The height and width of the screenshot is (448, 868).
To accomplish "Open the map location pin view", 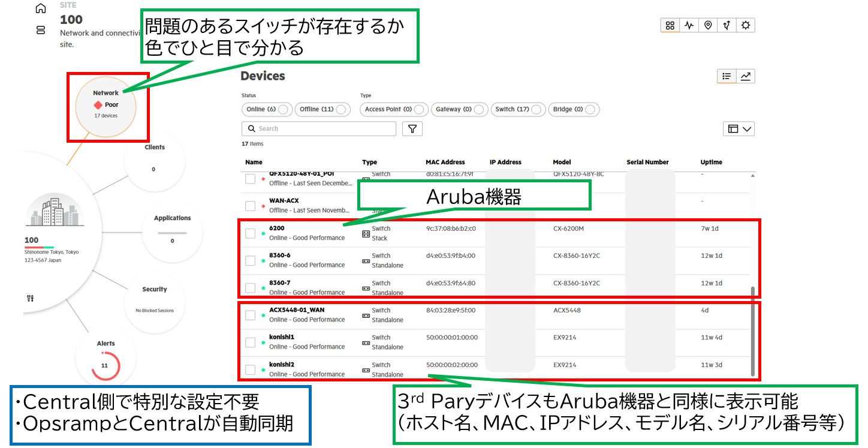I will [x=708, y=25].
